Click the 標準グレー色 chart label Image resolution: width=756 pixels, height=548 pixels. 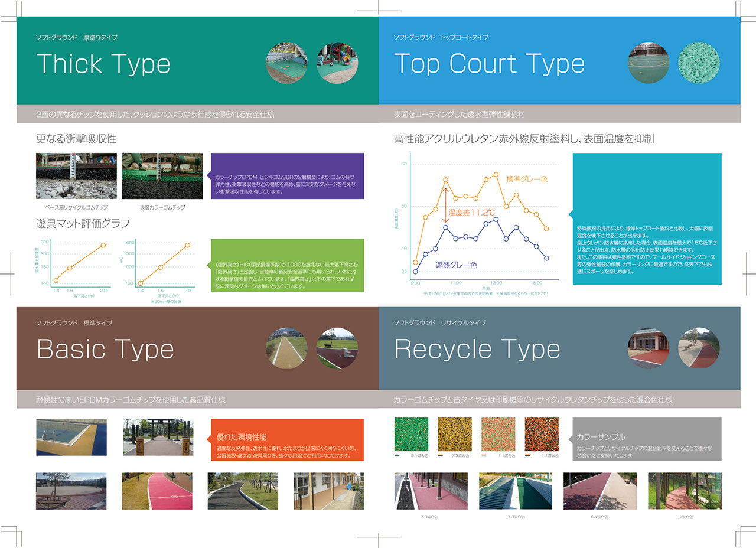527,178
